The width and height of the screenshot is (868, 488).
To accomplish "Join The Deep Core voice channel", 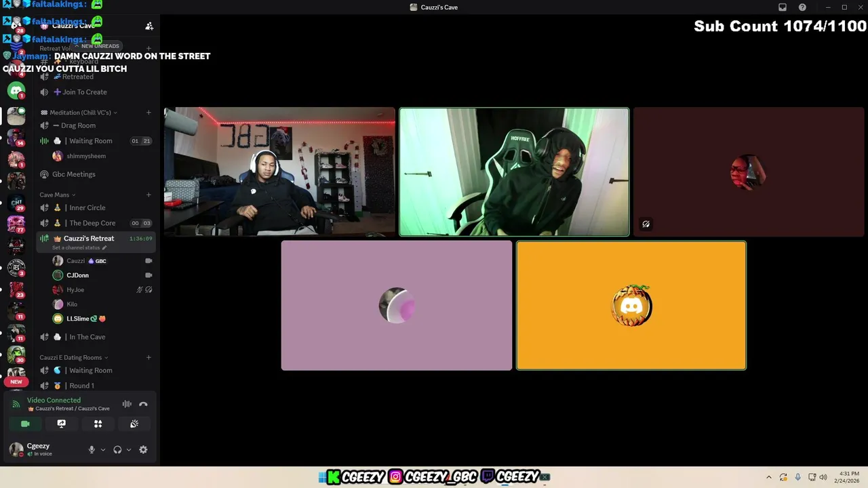I will click(x=96, y=223).
